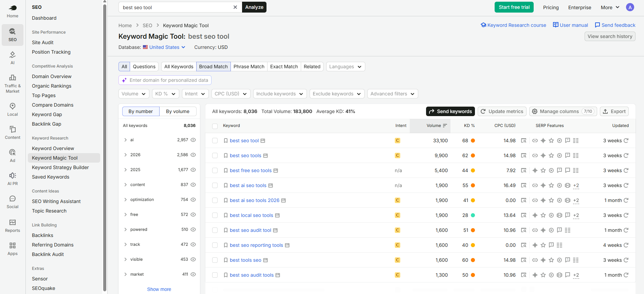Viewport: 644px width, 294px height.
Task: Click the Analyze button
Action: 254,7
